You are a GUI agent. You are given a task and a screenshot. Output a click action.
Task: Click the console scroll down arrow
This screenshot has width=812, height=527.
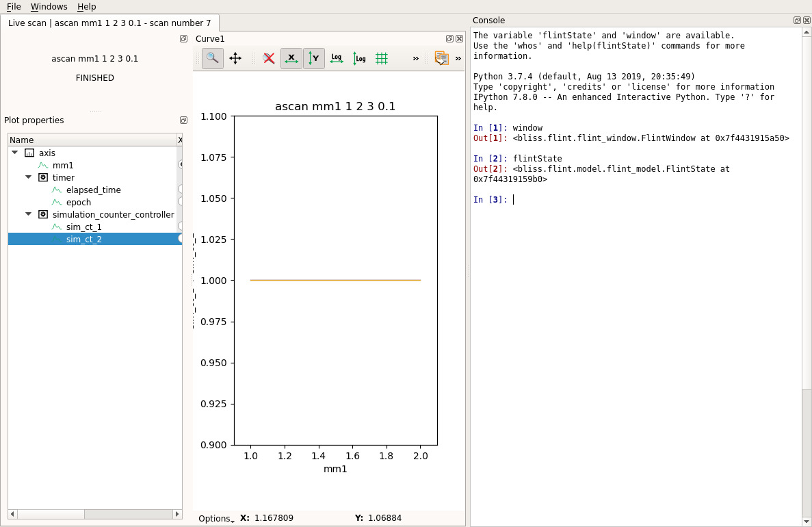pyautogui.click(x=807, y=522)
